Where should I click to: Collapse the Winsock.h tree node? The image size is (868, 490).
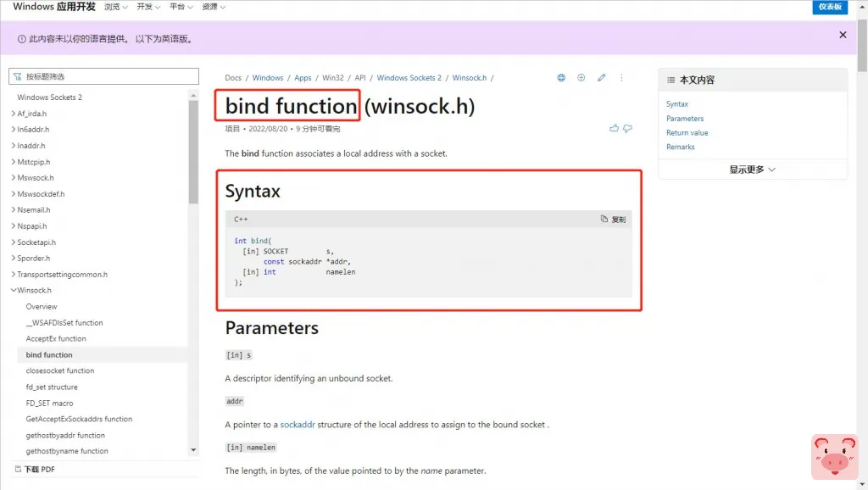click(14, 290)
